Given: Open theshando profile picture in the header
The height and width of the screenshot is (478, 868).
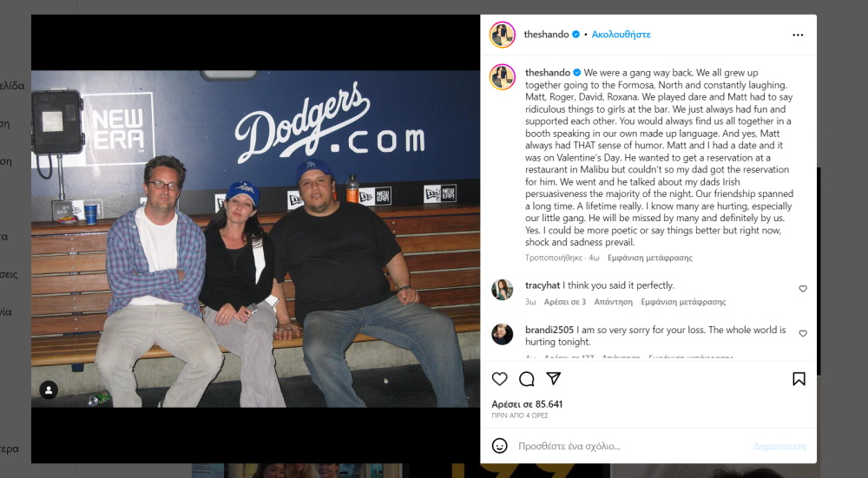Looking at the screenshot, I should (503, 35).
